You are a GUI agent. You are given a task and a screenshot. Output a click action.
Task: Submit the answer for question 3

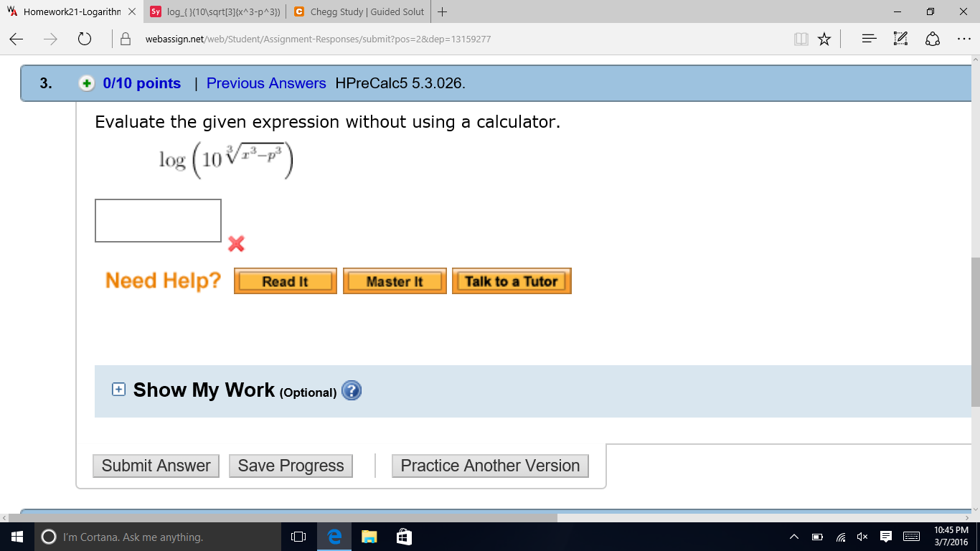[156, 466]
